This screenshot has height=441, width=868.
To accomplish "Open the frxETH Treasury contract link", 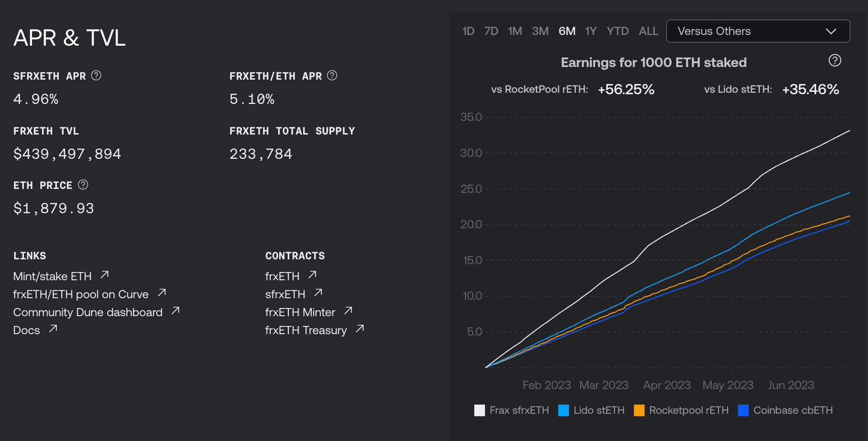I will coord(306,330).
